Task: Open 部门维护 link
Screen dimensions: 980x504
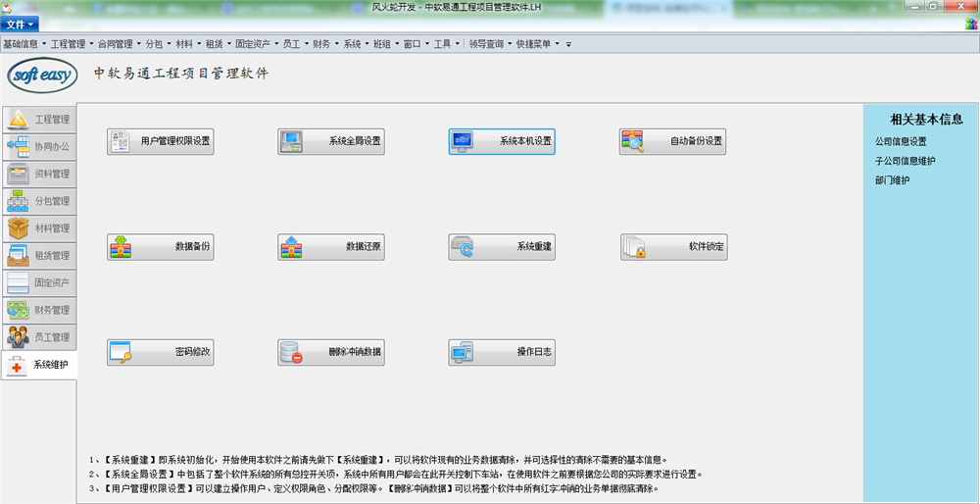Action: pyautogui.click(x=892, y=180)
